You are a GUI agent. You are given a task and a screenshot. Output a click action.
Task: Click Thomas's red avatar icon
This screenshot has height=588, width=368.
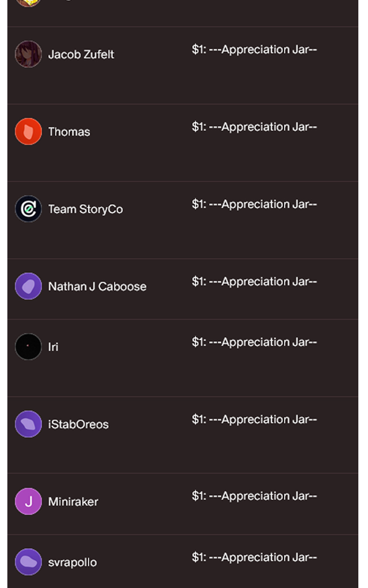point(28,131)
